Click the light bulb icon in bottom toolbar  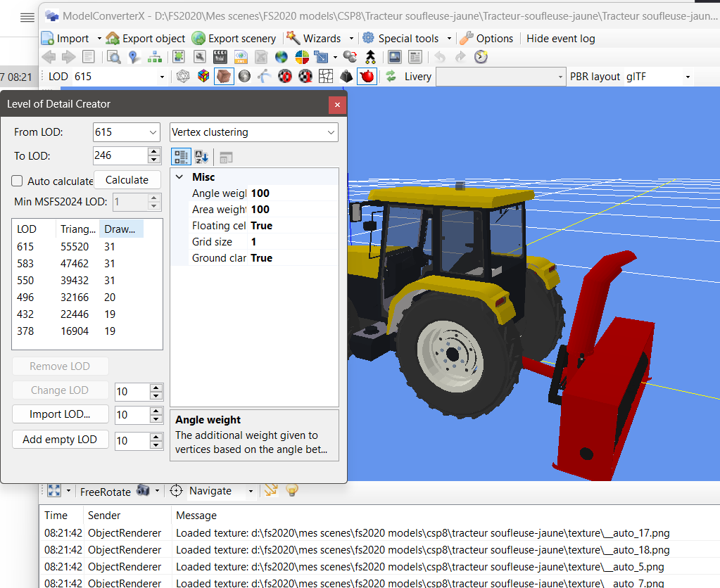[x=291, y=490]
